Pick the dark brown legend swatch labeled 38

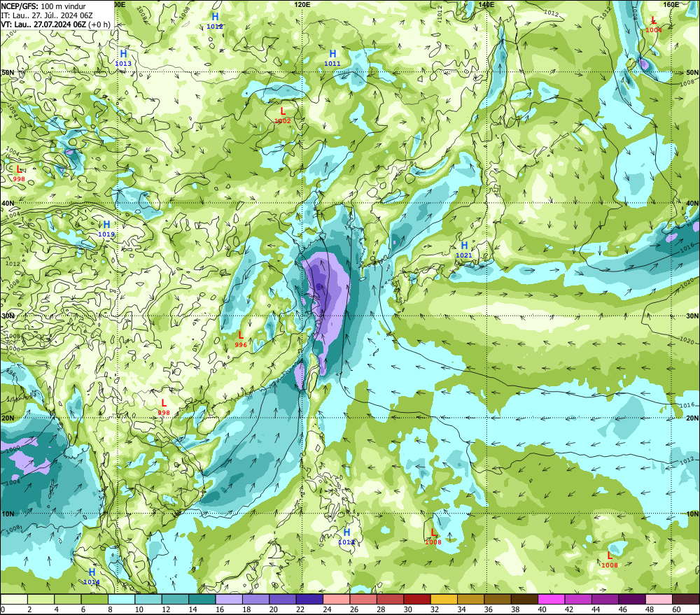[524, 599]
